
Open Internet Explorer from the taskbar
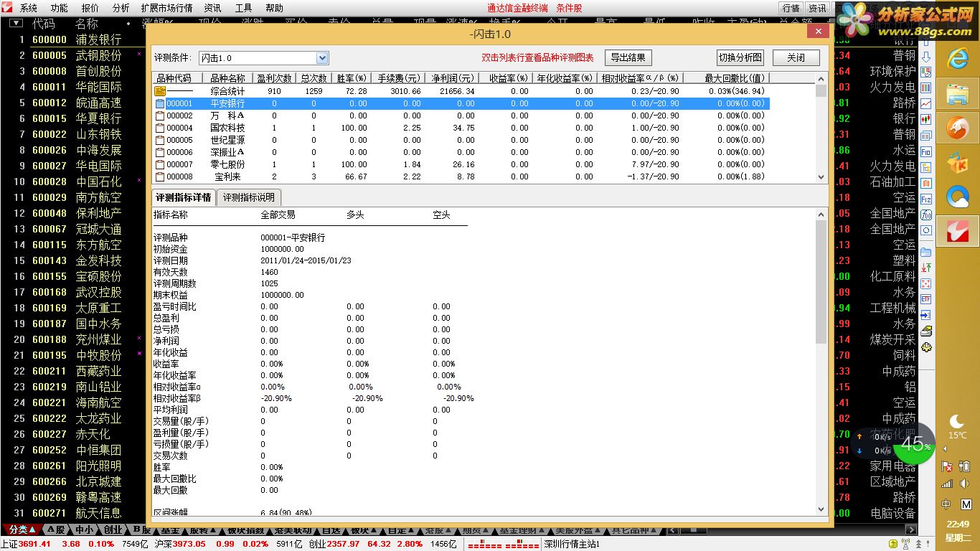coord(957,60)
